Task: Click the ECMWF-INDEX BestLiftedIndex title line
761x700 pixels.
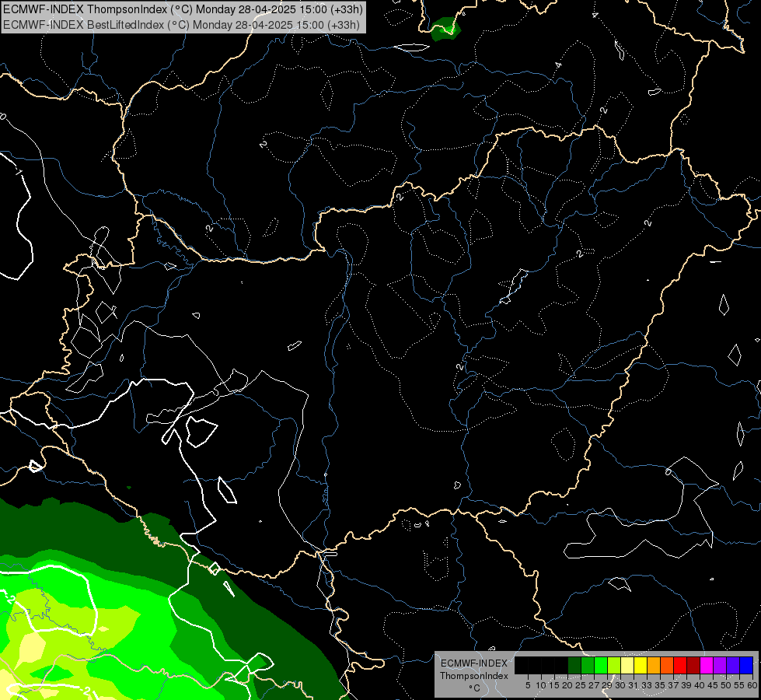Action: (182, 25)
